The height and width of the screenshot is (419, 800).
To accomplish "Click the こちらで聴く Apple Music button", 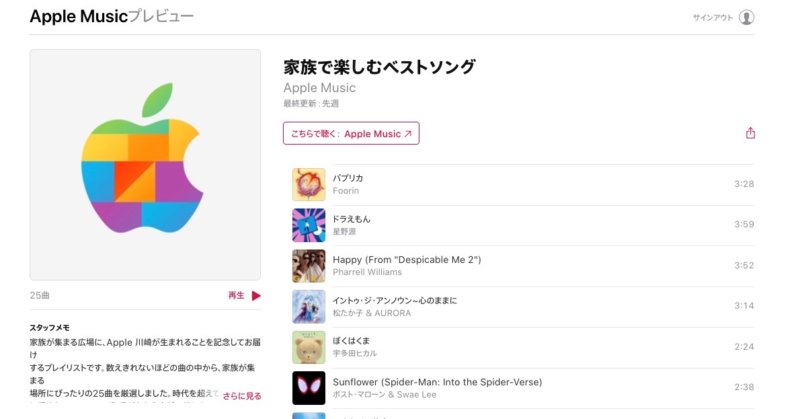I will tap(351, 133).
